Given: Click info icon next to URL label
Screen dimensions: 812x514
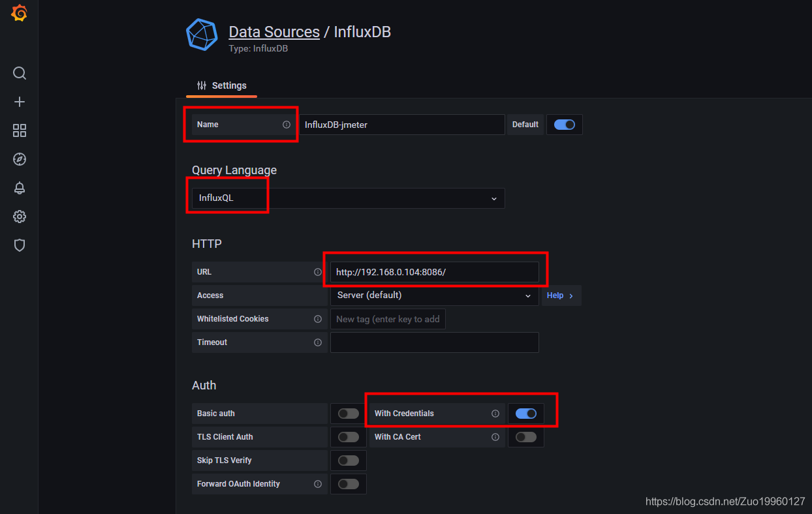Looking at the screenshot, I should pyautogui.click(x=318, y=272).
